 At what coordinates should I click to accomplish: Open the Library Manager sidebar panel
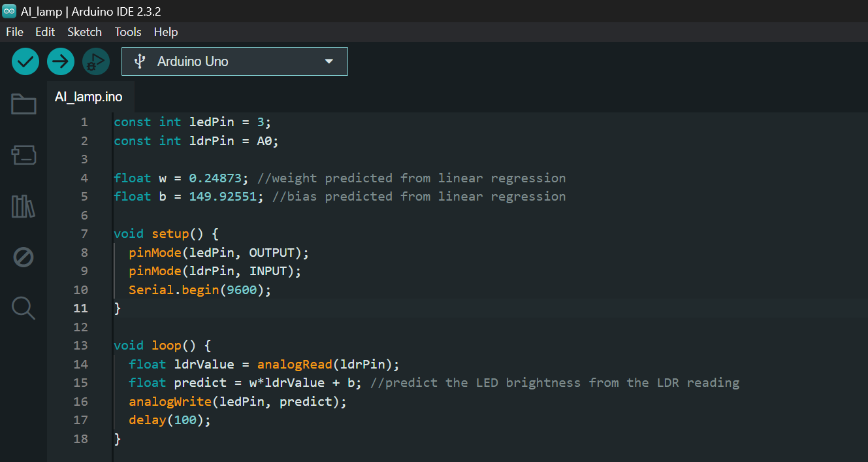pos(23,206)
